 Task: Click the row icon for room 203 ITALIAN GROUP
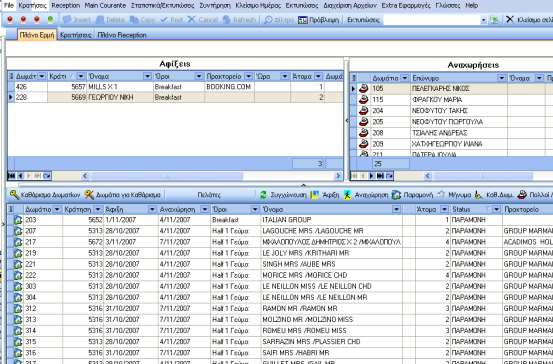[18, 220]
